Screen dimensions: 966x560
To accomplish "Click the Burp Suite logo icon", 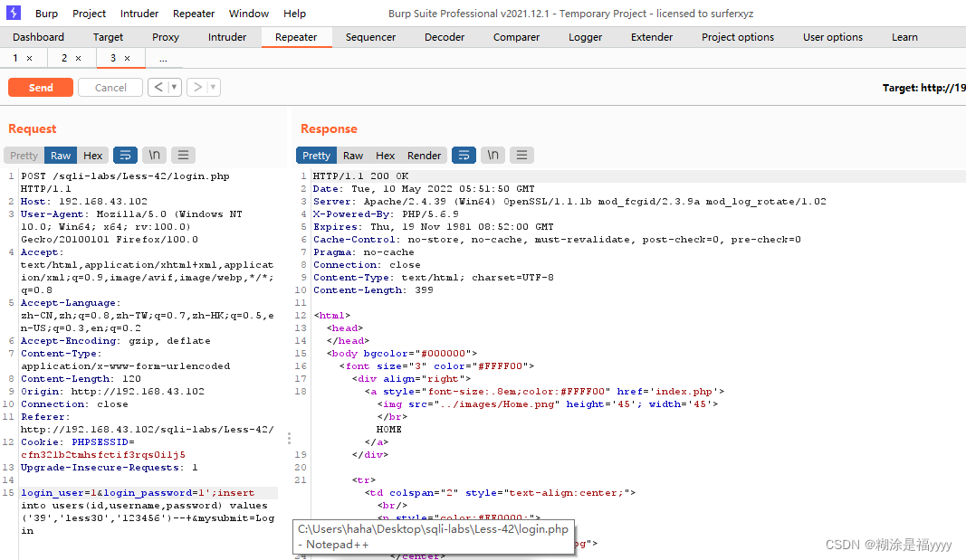I will pos(14,13).
